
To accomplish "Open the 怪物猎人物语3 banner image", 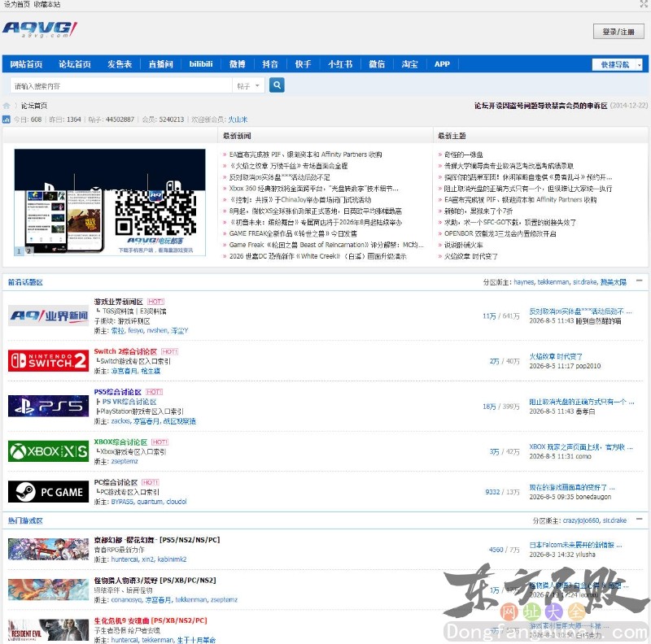I will coord(49,590).
